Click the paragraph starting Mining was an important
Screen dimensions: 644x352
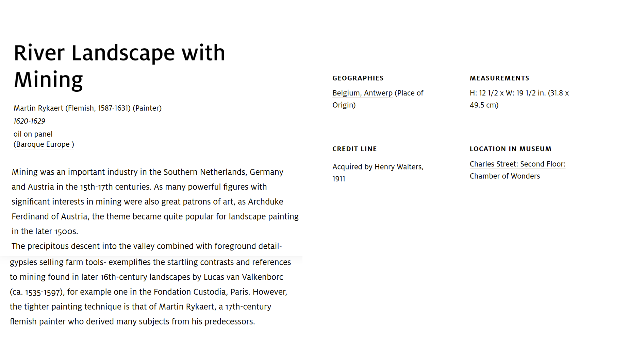click(x=155, y=202)
